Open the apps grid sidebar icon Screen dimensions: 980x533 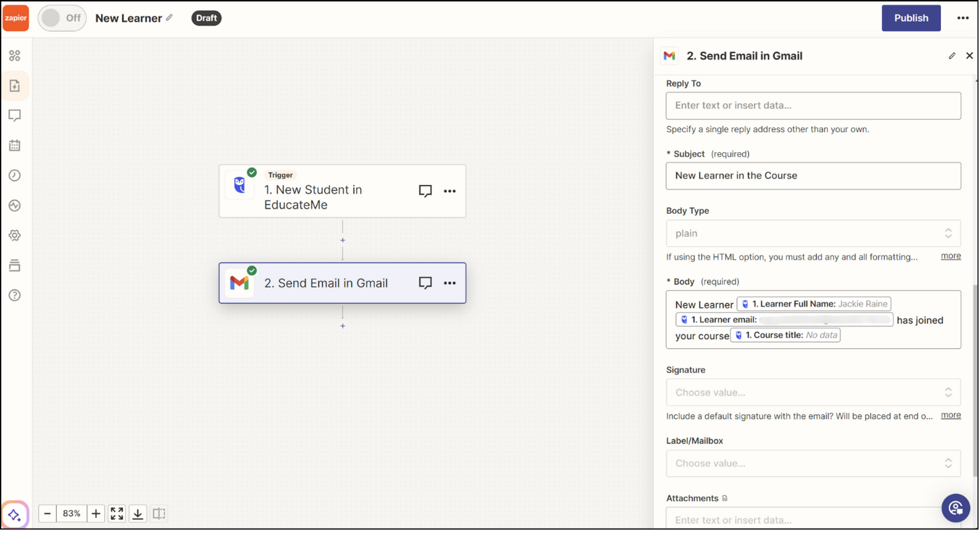coord(15,56)
